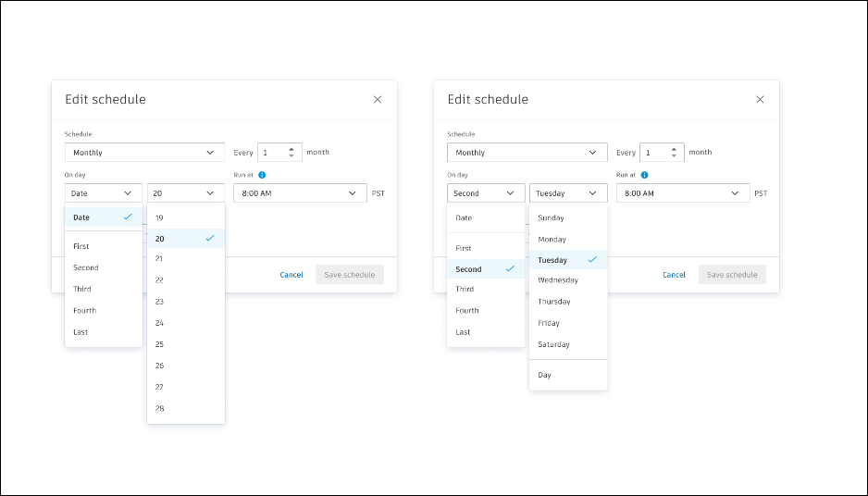Choose Sunday from the weekday list

pyautogui.click(x=568, y=218)
